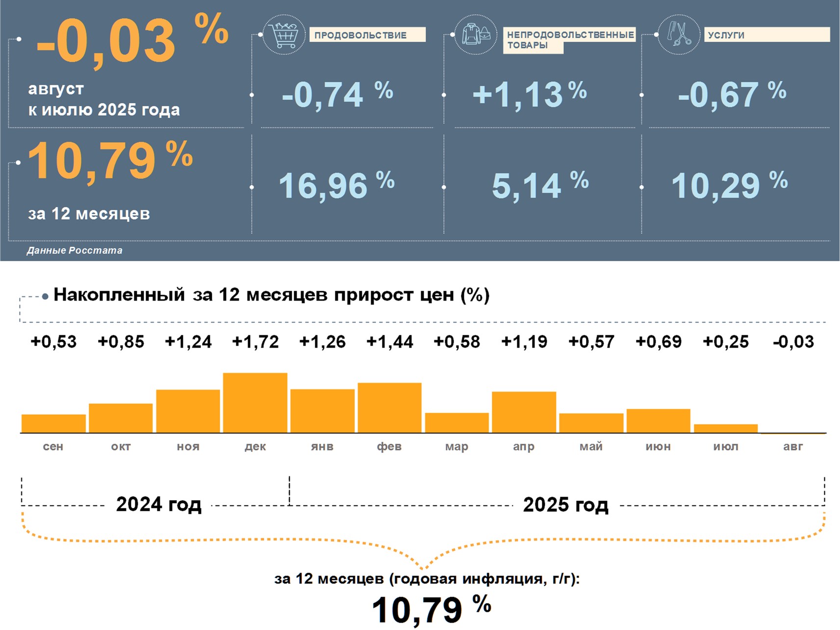Click the +1,72 value above the chart

click(255, 342)
